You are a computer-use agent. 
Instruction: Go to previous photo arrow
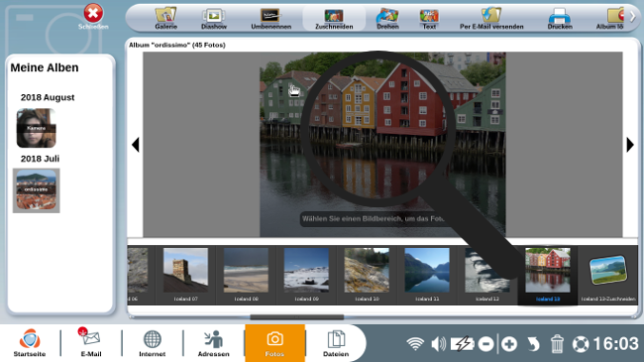[x=136, y=145]
